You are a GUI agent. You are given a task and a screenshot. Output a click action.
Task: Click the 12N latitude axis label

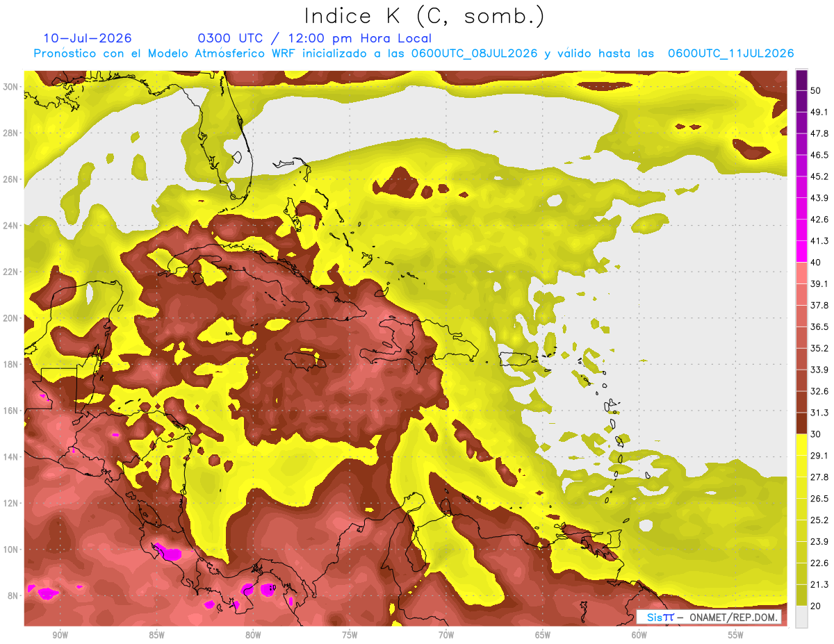click(x=12, y=503)
